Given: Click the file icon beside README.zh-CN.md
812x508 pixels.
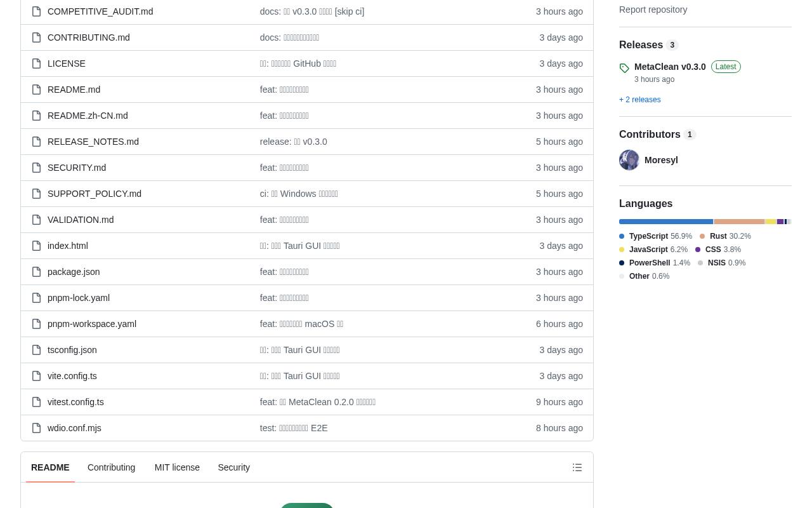Looking at the screenshot, I should pyautogui.click(x=36, y=116).
